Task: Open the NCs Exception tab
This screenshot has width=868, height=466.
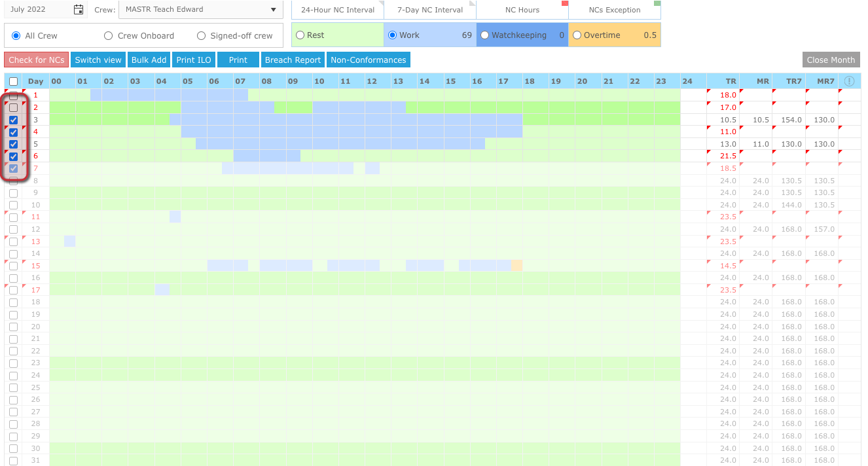Action: (x=615, y=10)
